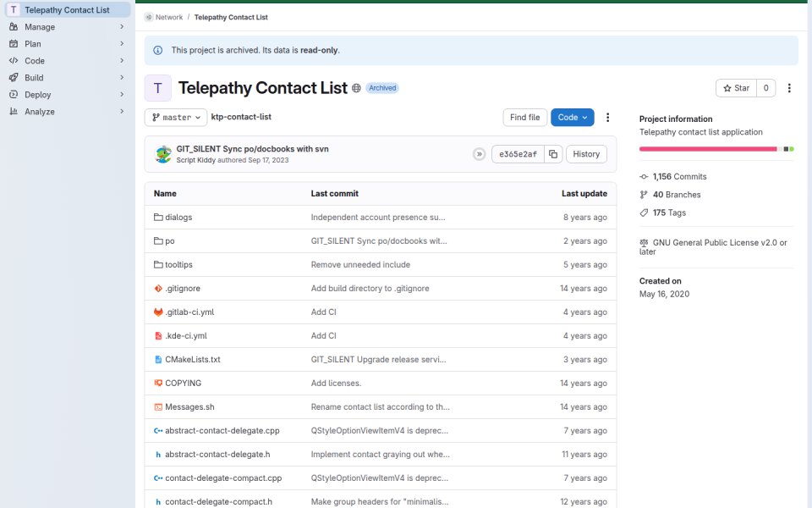Screen dimensions: 812x508
Task: Click the project T avatar beside title
Action: [x=158, y=88]
